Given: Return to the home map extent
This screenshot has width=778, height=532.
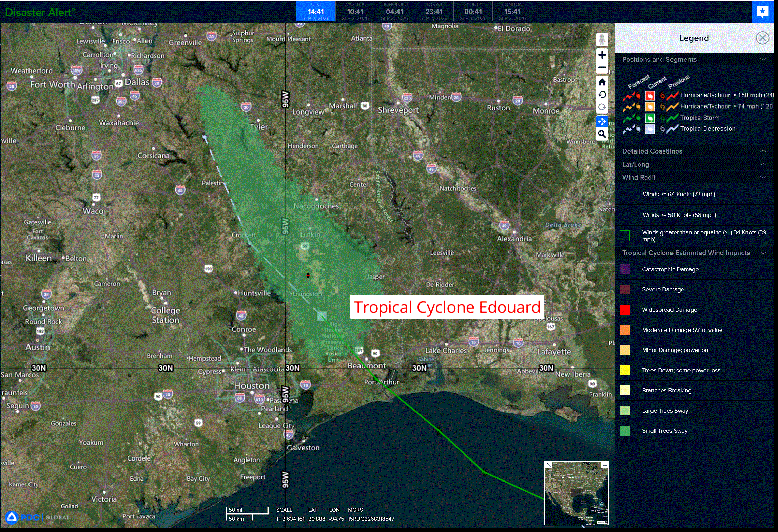Looking at the screenshot, I should click(x=602, y=82).
